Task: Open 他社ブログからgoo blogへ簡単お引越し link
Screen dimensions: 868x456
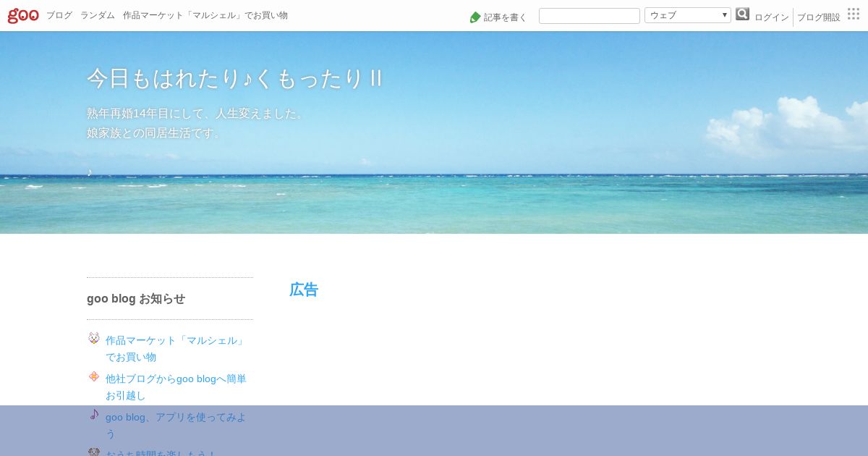Action: pos(176,387)
